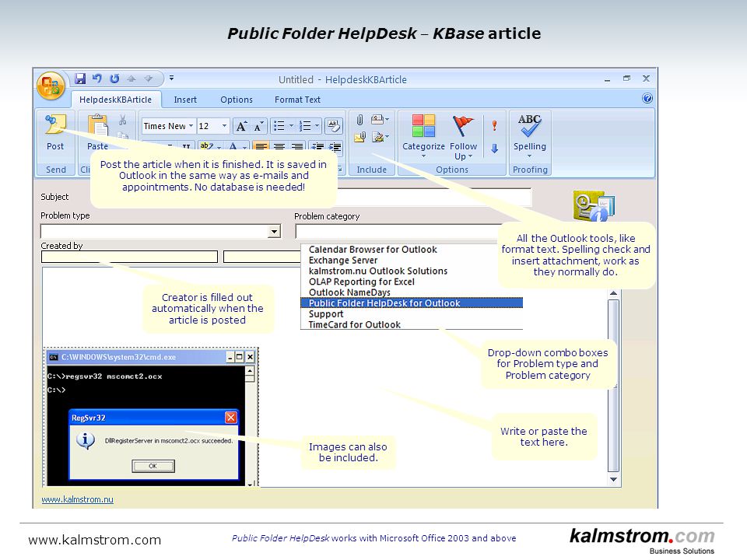The image size is (747, 560).
Task: Decrease paragraph indent
Action: (317, 146)
